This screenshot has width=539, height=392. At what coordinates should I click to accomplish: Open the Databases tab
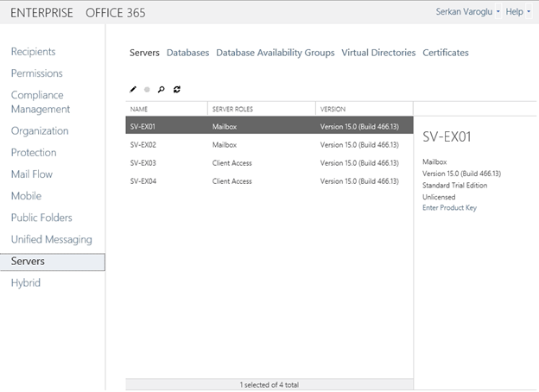[x=187, y=53]
